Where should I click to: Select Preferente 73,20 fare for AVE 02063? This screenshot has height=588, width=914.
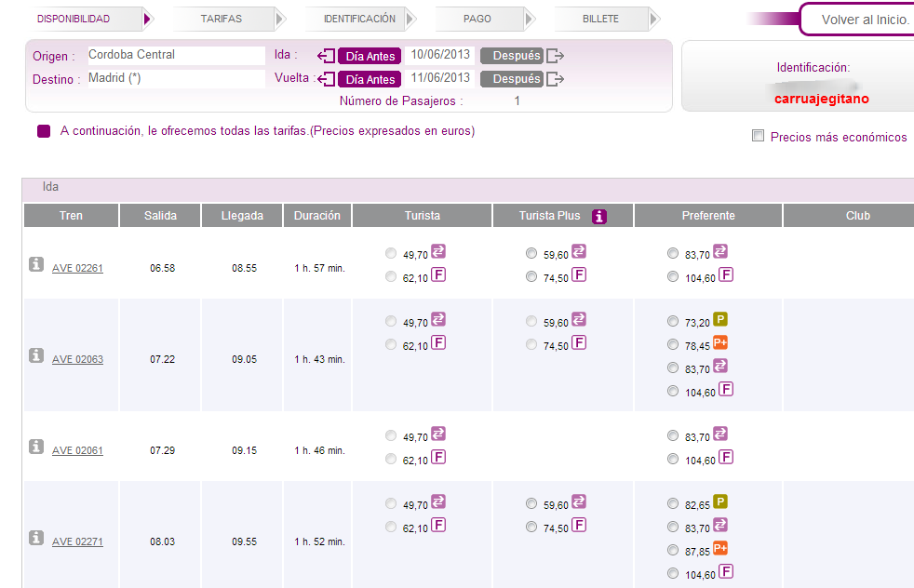tap(673, 321)
